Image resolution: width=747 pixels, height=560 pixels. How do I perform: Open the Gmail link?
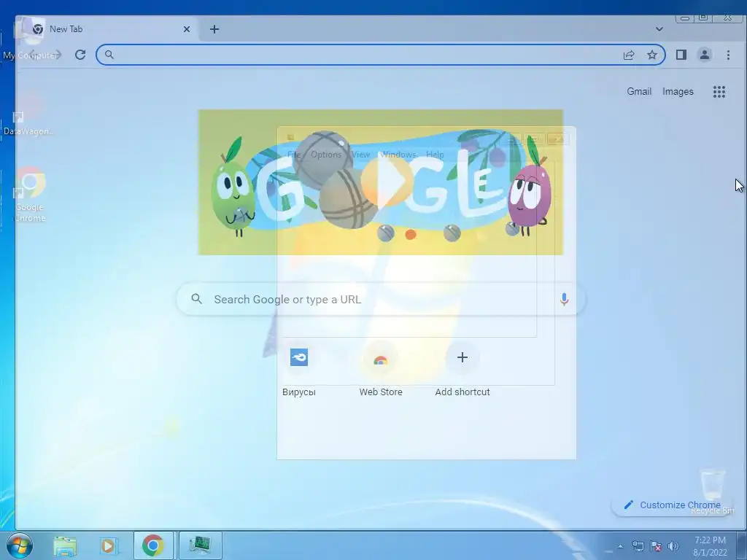[639, 91]
